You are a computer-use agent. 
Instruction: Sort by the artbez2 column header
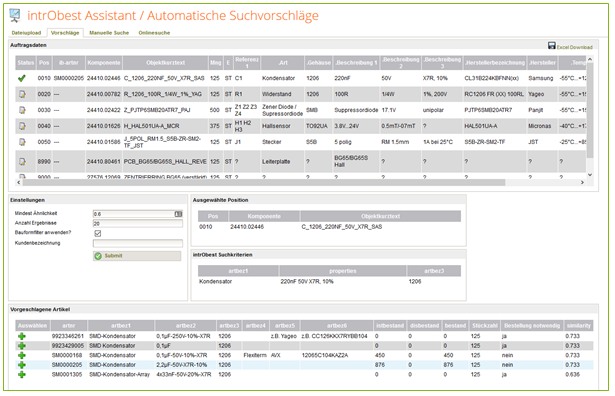click(x=186, y=326)
